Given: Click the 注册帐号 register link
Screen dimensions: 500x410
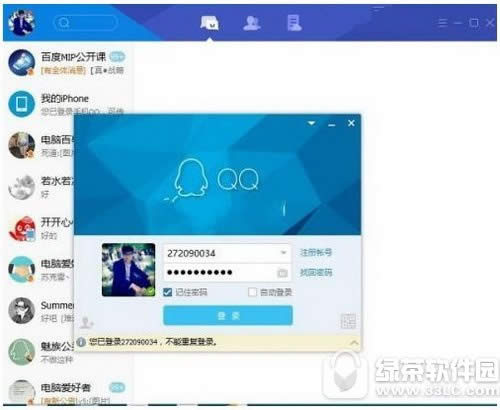Looking at the screenshot, I should pos(316,252).
